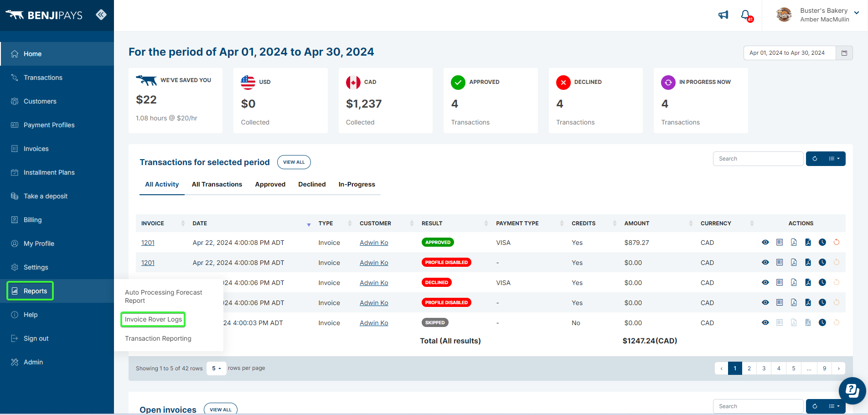Viewport: 868px width, 415px height.
Task: Open Payment Profiles in the sidebar
Action: pyautogui.click(x=49, y=125)
